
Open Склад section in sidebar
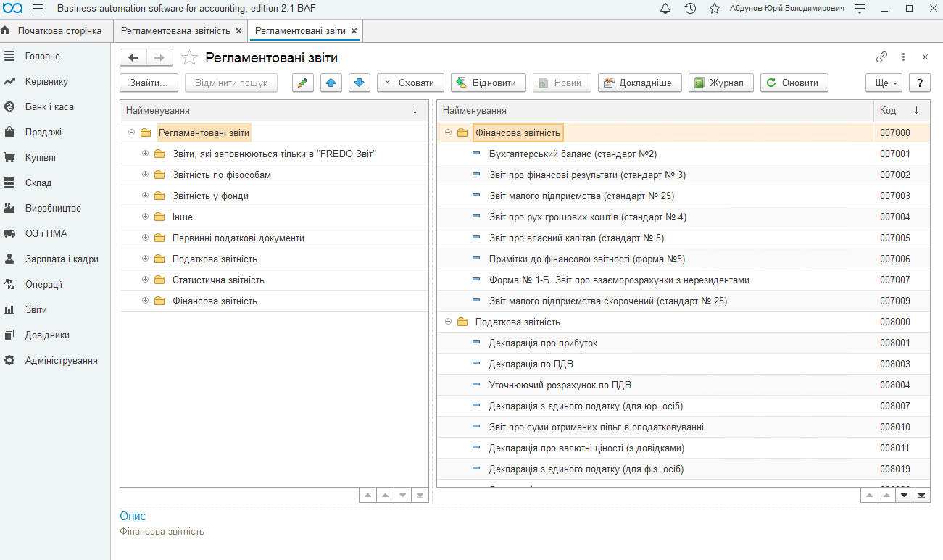[x=38, y=183]
